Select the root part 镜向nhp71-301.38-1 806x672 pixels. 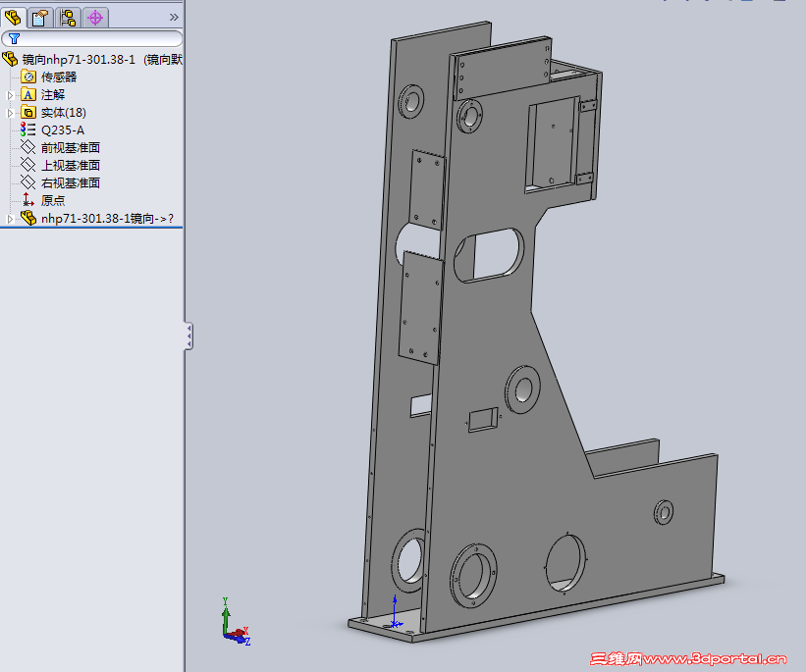[x=102, y=60]
